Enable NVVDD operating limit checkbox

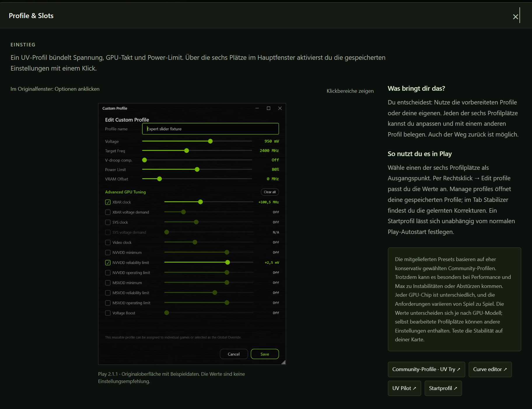pyautogui.click(x=108, y=273)
